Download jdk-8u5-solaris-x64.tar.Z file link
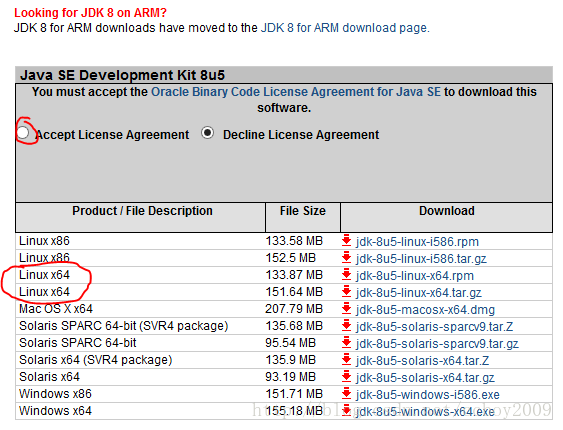 (422, 361)
